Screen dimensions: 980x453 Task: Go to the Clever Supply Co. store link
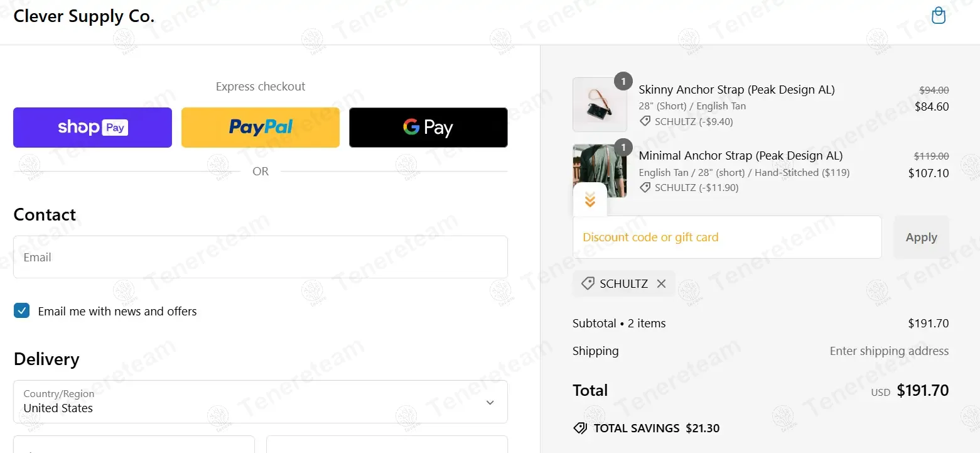click(x=84, y=16)
